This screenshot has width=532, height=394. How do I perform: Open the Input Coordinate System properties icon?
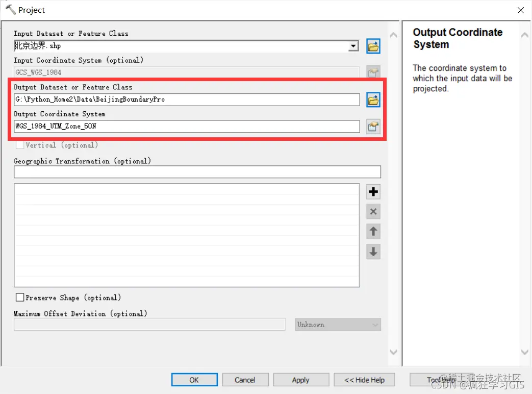(373, 72)
